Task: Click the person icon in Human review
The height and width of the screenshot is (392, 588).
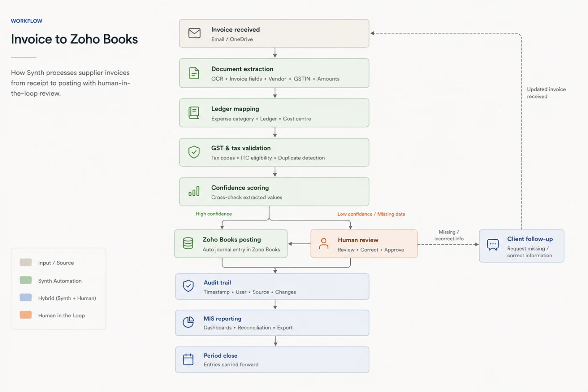Action: (x=323, y=244)
